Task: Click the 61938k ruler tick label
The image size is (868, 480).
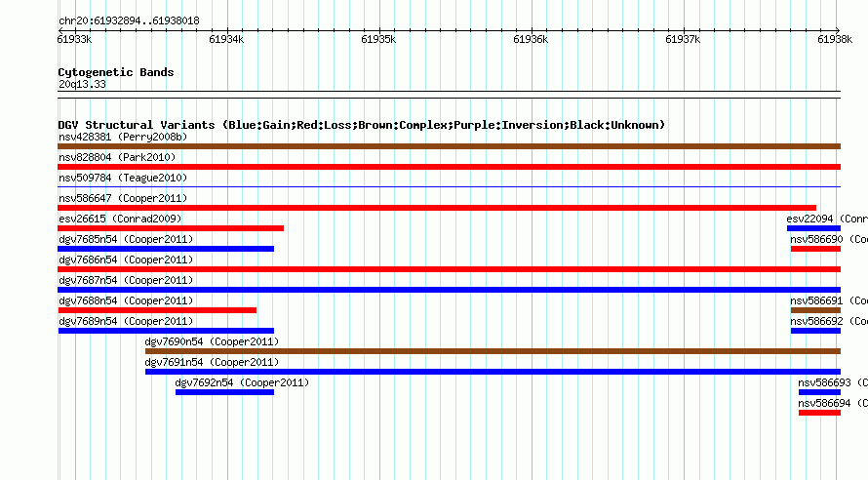Action: 835,39
